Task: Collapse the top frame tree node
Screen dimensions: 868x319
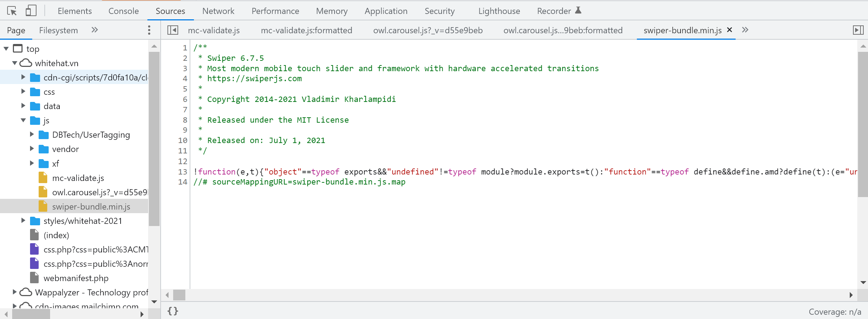Action: click(x=6, y=49)
